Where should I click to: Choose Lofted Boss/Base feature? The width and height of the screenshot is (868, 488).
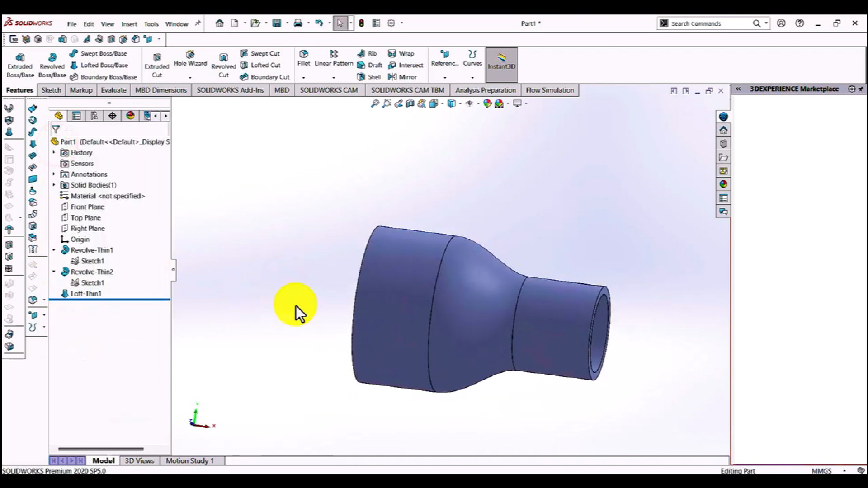(x=99, y=65)
